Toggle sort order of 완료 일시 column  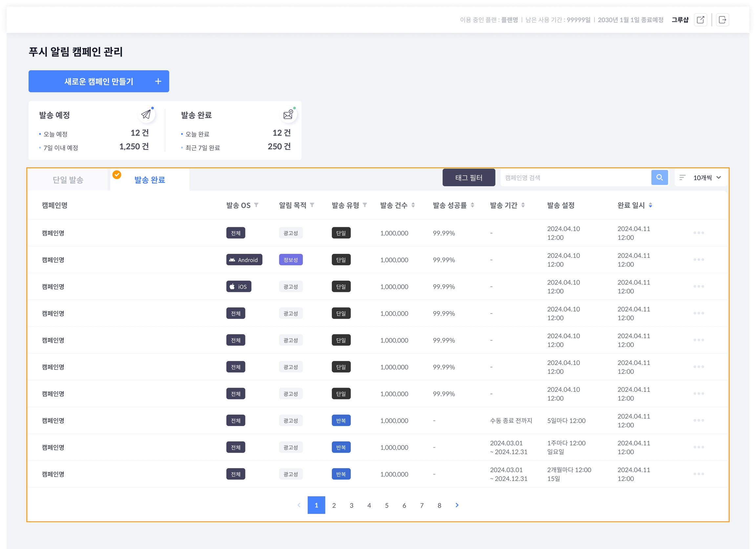pyautogui.click(x=650, y=205)
